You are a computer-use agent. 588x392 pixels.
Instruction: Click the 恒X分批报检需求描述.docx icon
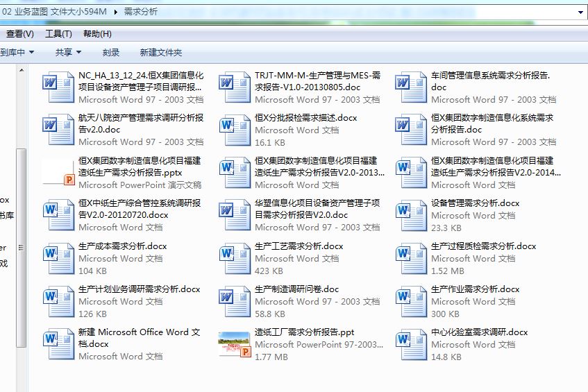(235, 129)
